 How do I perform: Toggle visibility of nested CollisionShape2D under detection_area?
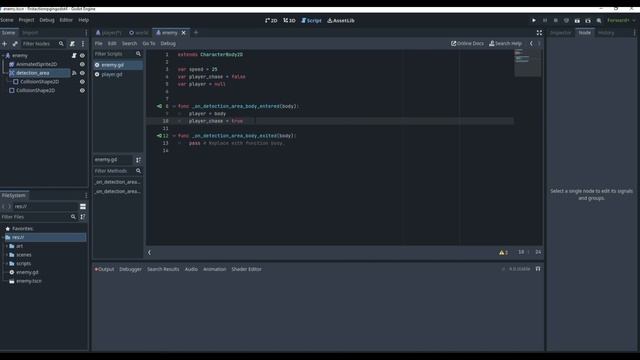pyautogui.click(x=82, y=82)
